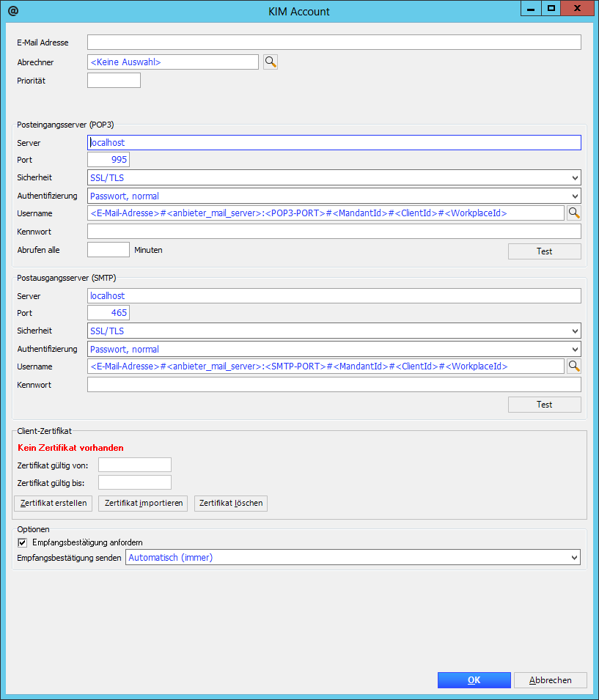Click the Posteingangsserver (POP3) heading
Image resolution: width=599 pixels, height=700 pixels.
point(65,125)
